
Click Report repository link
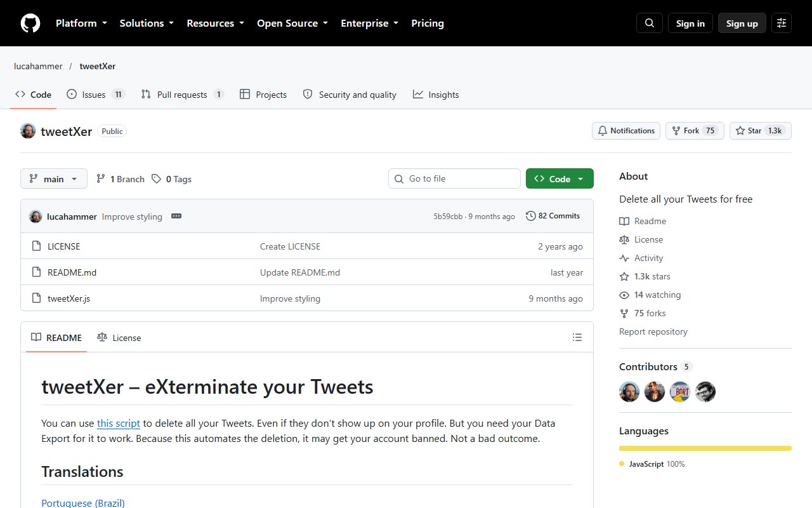click(x=653, y=331)
